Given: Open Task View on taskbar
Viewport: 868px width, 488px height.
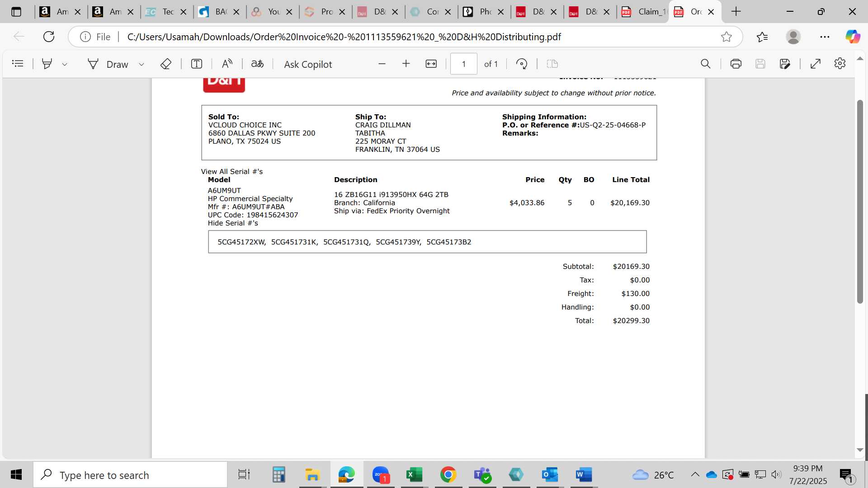Looking at the screenshot, I should (x=244, y=474).
